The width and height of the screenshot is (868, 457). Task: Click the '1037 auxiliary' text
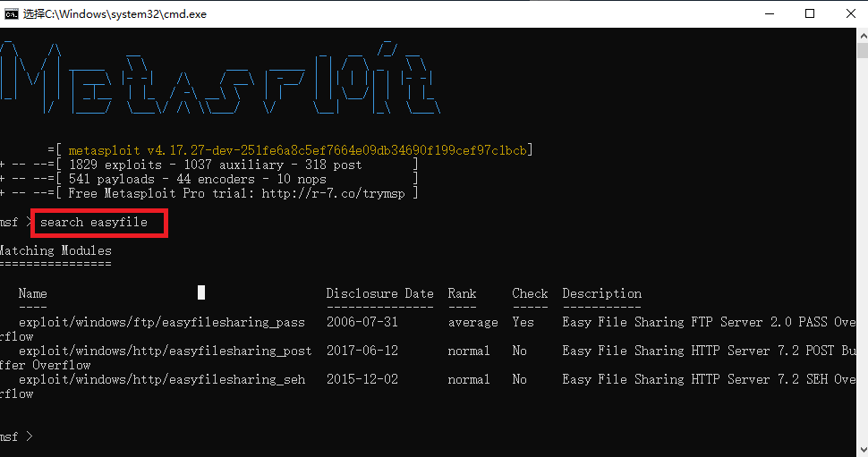click(233, 165)
